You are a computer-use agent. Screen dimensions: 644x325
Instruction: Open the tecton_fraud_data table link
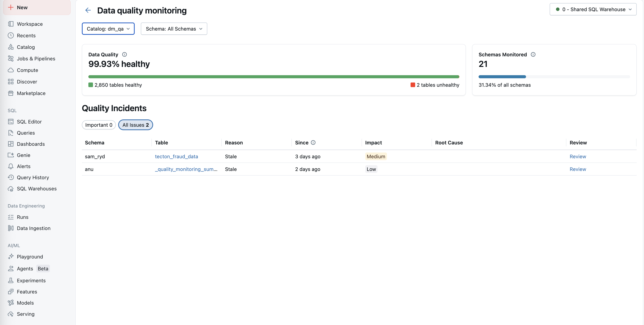[176, 156]
